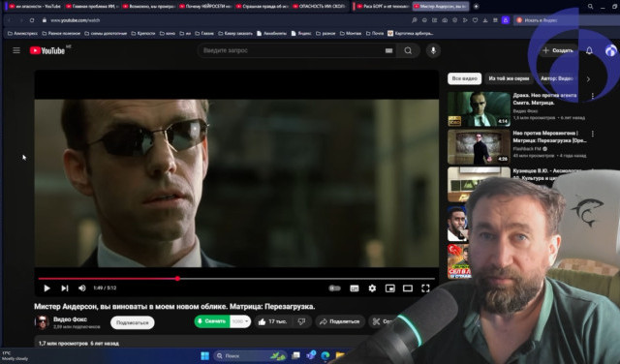Enter fullscreen mode

(x=425, y=288)
